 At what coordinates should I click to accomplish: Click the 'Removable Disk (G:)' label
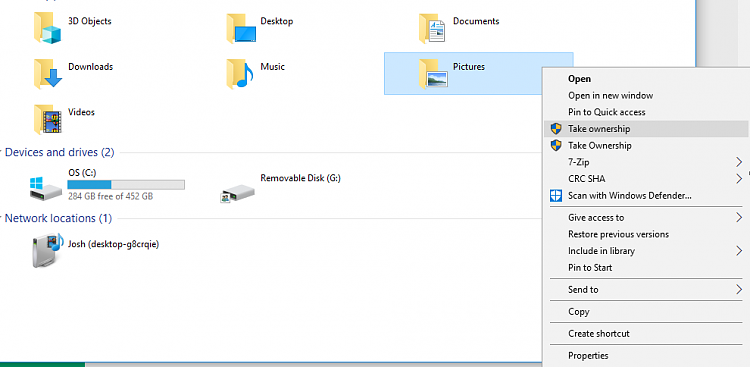[x=300, y=178]
